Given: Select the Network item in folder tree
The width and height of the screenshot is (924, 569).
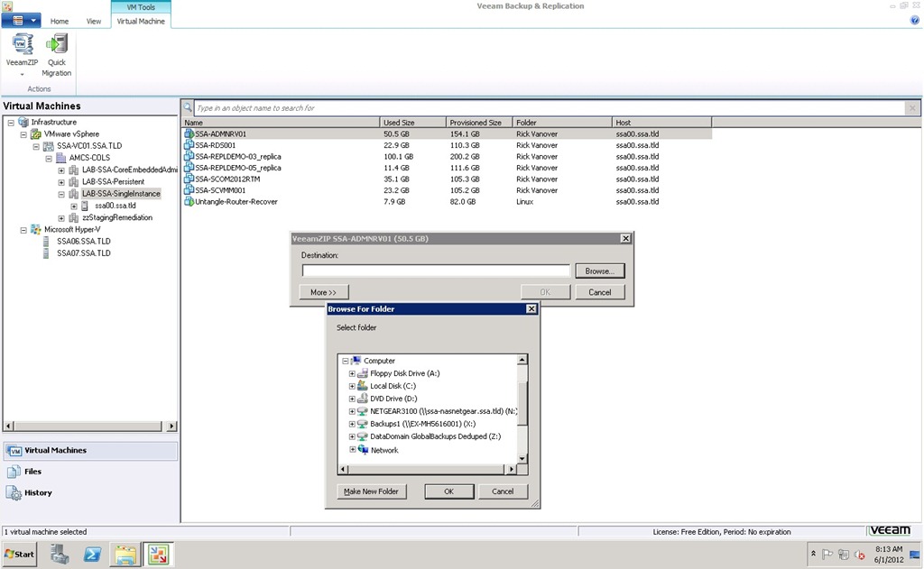Looking at the screenshot, I should 384,450.
